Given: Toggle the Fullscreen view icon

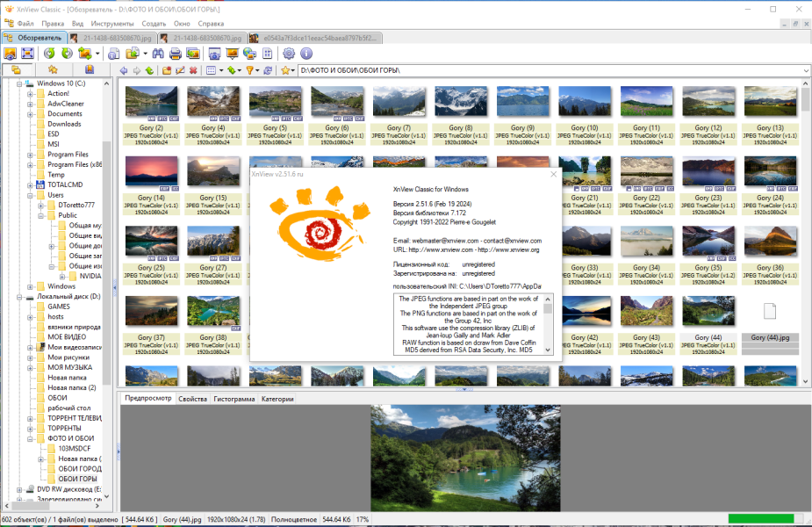Looking at the screenshot, I should coord(27,54).
